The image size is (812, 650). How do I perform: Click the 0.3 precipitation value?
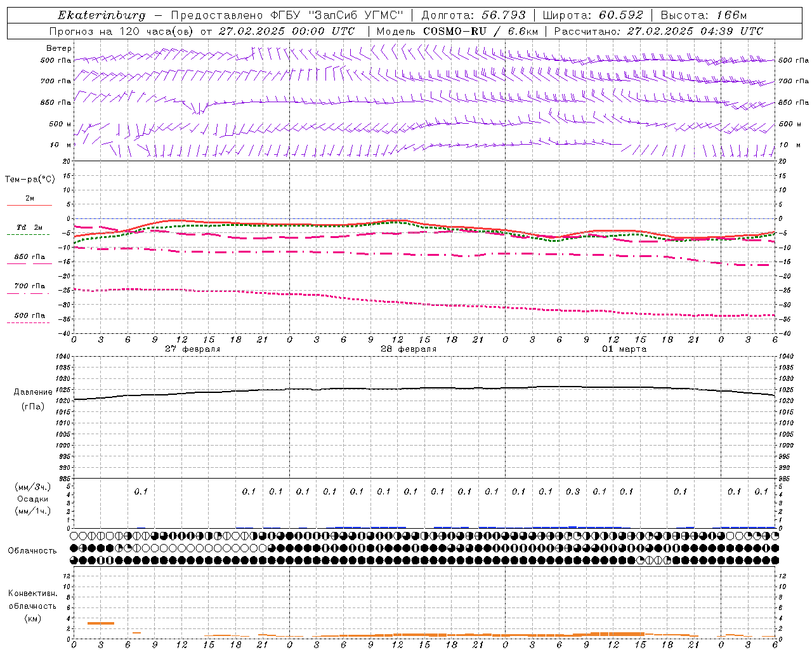pyautogui.click(x=573, y=491)
